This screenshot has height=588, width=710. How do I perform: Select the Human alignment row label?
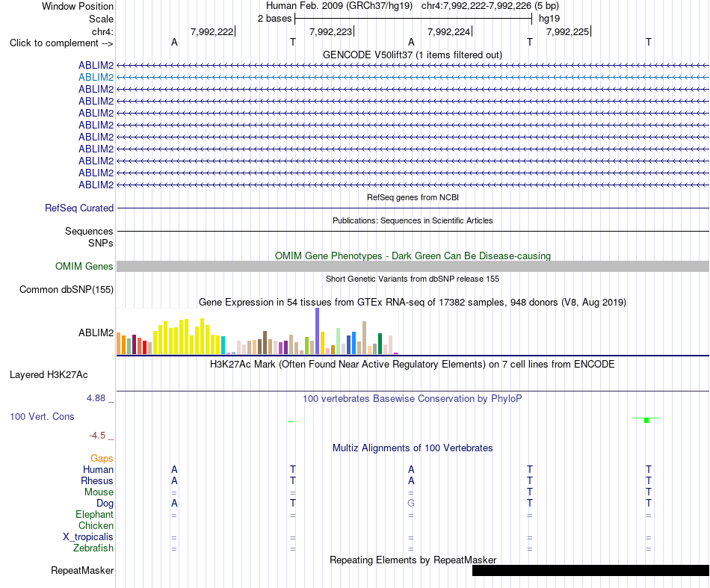pyautogui.click(x=98, y=470)
